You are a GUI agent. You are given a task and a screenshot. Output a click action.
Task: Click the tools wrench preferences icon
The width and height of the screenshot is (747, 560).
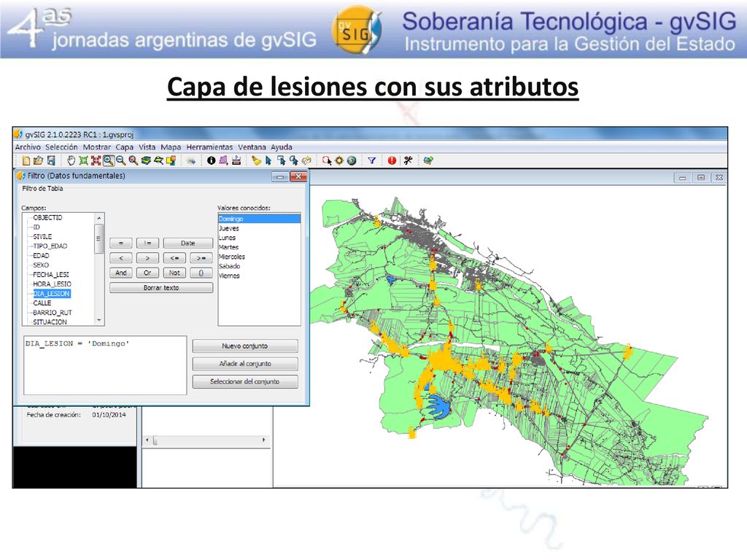408,160
